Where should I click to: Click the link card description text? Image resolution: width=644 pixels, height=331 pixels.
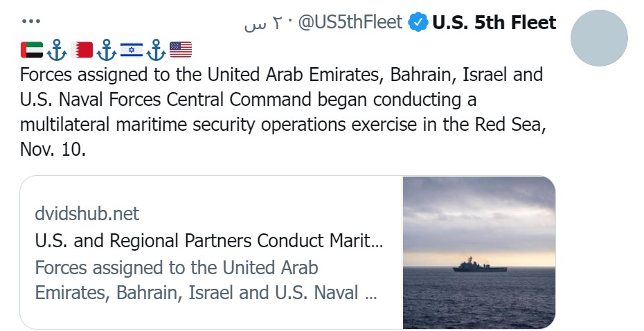pos(204,280)
